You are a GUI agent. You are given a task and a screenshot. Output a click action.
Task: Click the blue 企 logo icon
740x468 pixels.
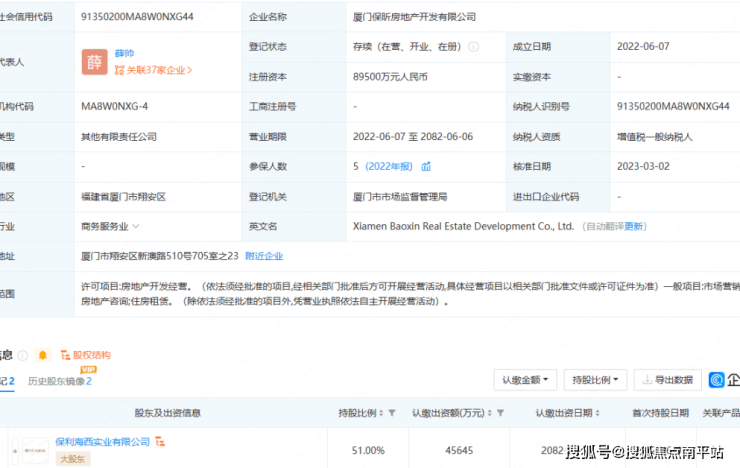(718, 380)
